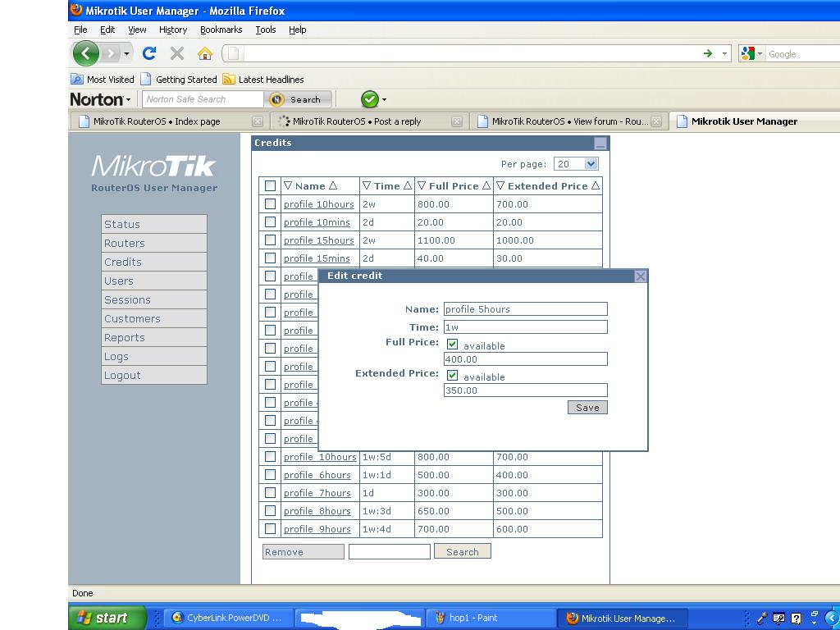Open the profile 10hours link

click(319, 204)
